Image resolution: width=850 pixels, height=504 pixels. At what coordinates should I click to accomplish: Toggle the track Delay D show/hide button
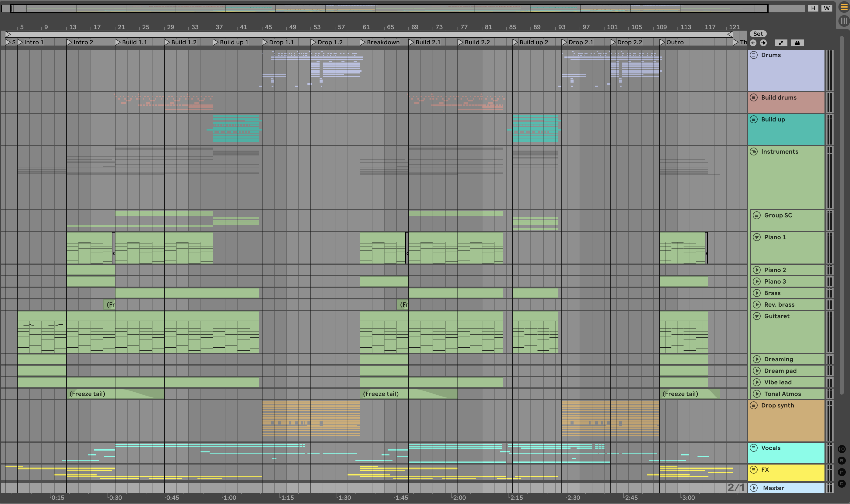click(841, 484)
